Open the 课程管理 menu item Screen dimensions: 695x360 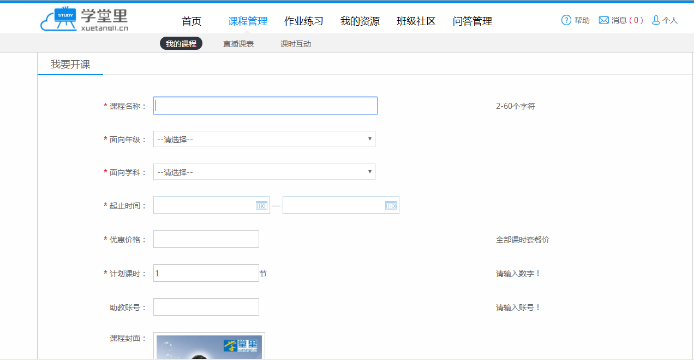point(248,21)
